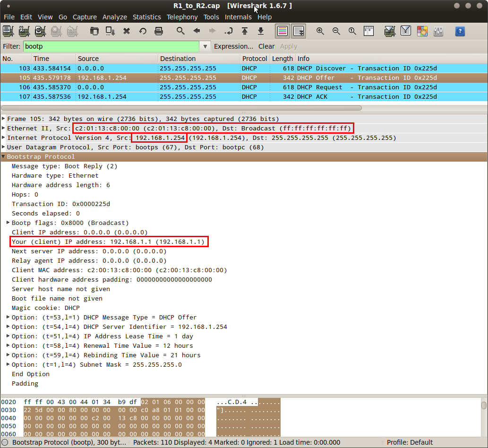Viewport: 488px width, 448px height.
Task: Click into the bootp filter field
Action: [111, 46]
